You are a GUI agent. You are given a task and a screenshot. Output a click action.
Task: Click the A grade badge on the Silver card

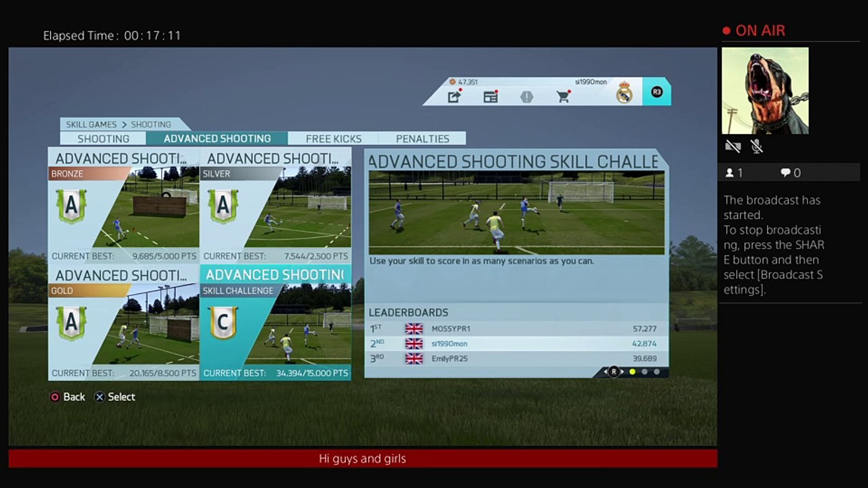click(x=223, y=205)
